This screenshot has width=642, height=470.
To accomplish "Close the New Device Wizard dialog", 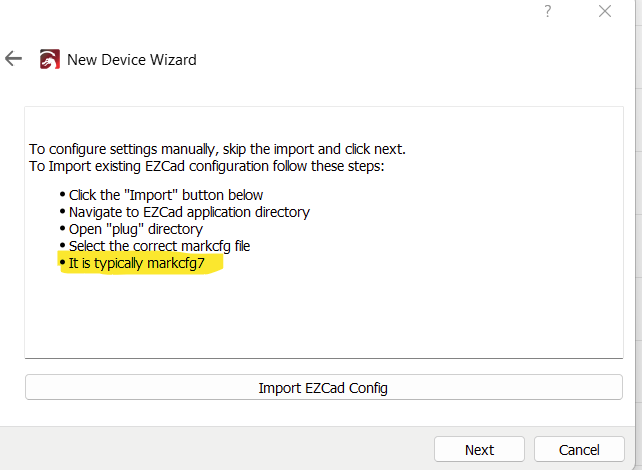I will click(605, 11).
